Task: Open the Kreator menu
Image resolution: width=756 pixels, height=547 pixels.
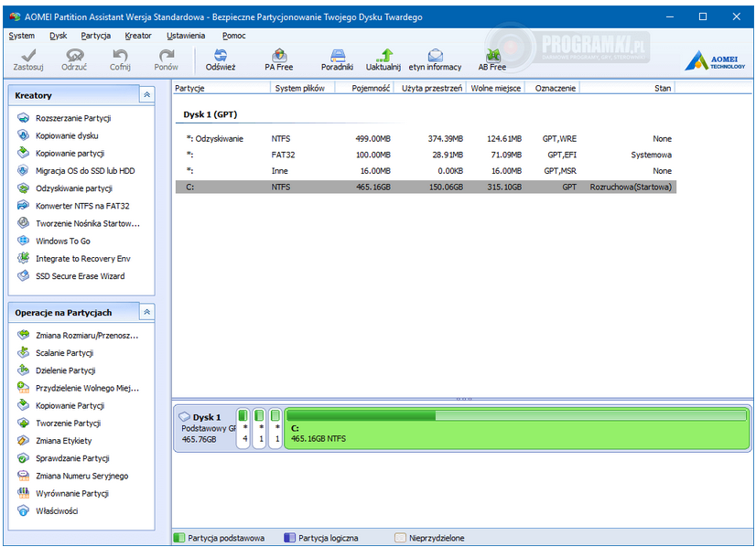Action: tap(138, 36)
